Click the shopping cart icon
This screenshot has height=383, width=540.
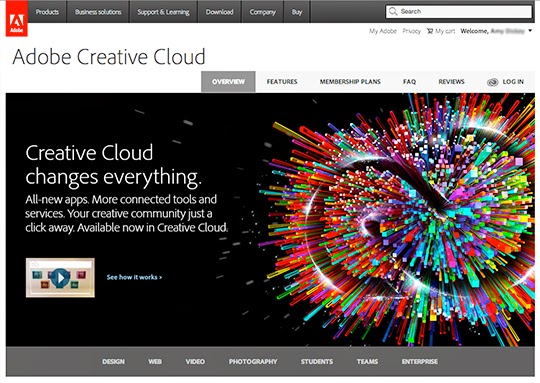430,31
